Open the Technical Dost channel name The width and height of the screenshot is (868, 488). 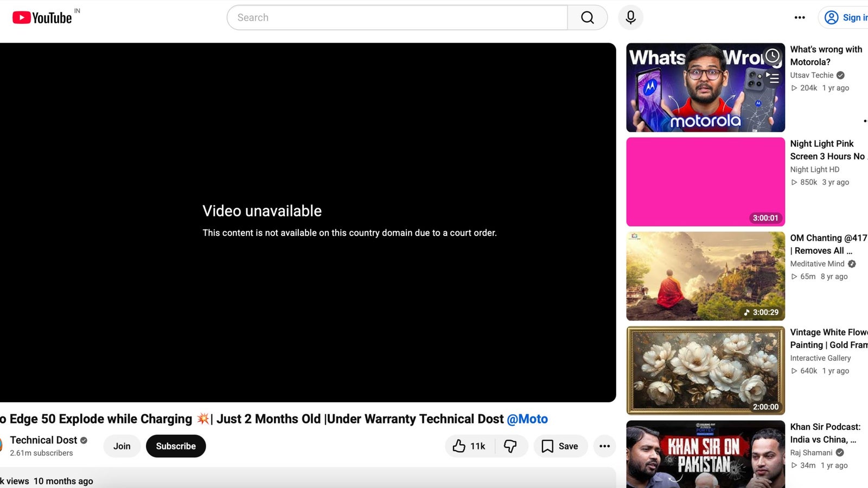(x=43, y=440)
